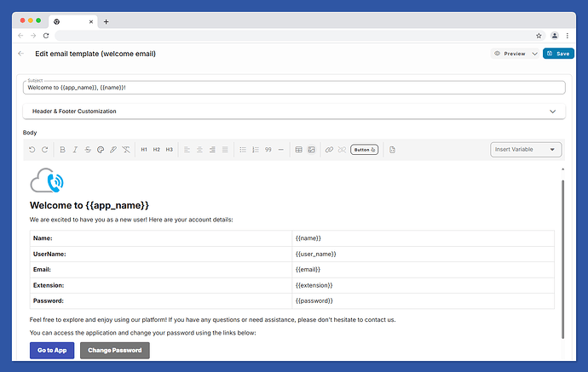Select the active browser tab
The image size is (588, 372).
[x=73, y=22]
